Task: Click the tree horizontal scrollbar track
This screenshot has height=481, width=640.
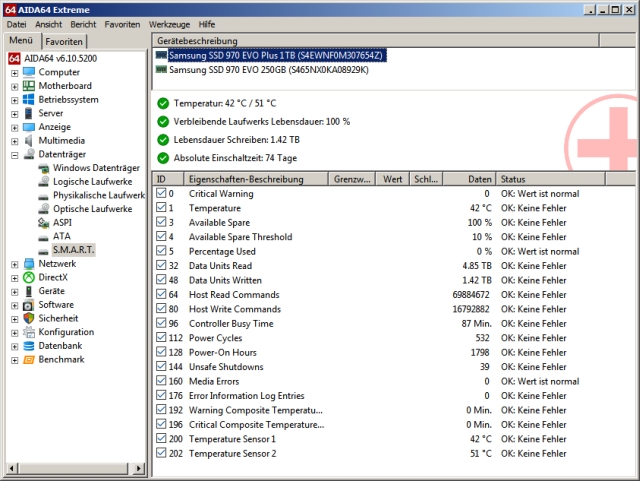Action: coord(75,468)
